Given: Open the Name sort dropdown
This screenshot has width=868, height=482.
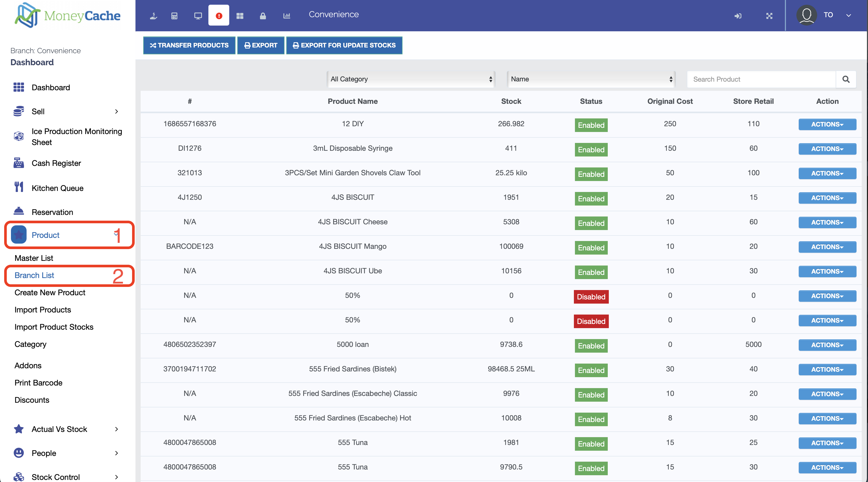Looking at the screenshot, I should 591,79.
